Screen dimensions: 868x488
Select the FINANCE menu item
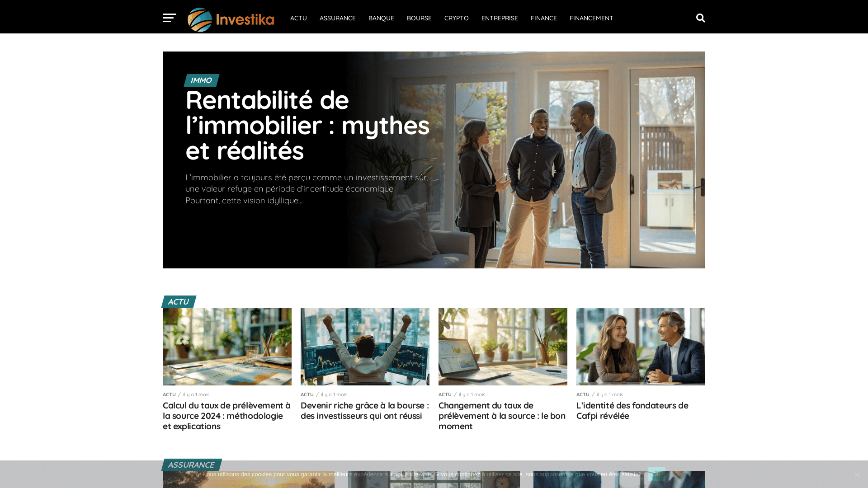point(544,18)
